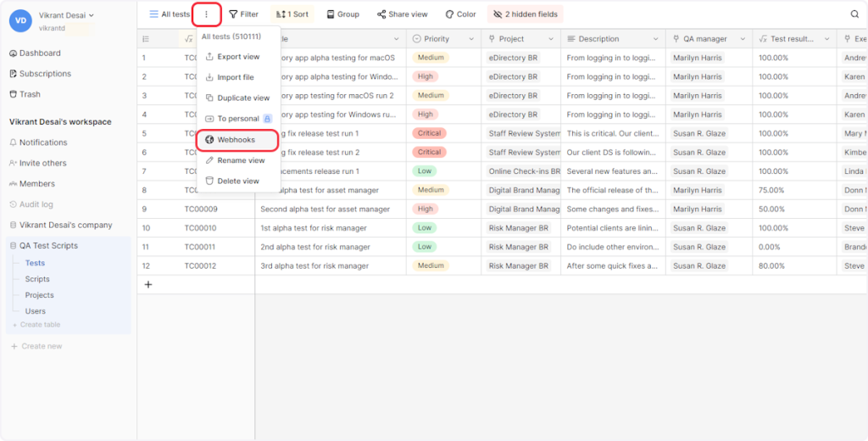The width and height of the screenshot is (868, 441).
Task: Click the Share view toolbar button
Action: point(402,14)
